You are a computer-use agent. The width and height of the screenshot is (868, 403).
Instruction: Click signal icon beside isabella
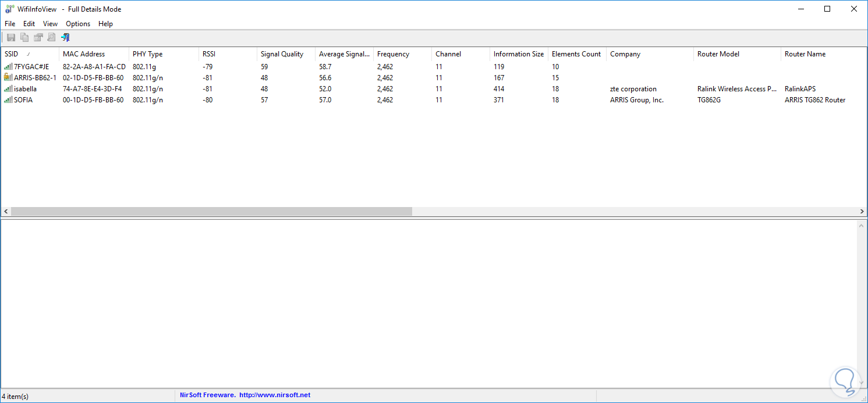[x=8, y=89]
